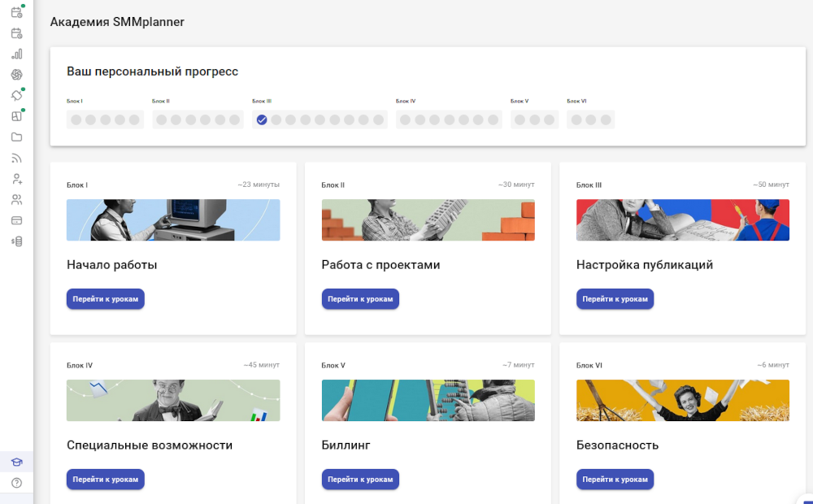
Task: Click the ~23 минуты duration label
Action: tap(259, 185)
